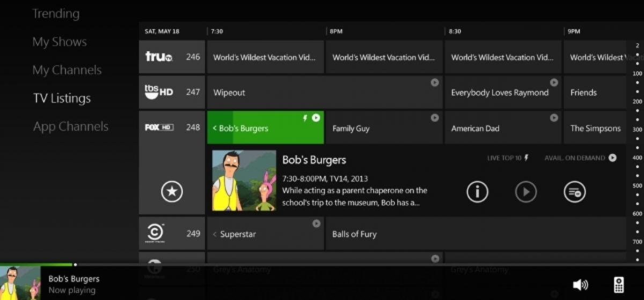Switch to App Channels in the sidebar
The height and width of the screenshot is (300, 644).
click(x=71, y=127)
